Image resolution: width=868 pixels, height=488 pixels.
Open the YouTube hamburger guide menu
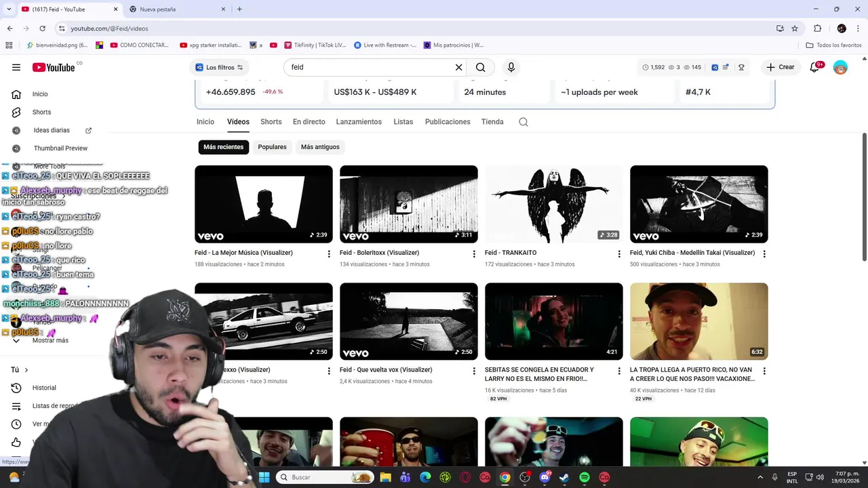pyautogui.click(x=16, y=67)
